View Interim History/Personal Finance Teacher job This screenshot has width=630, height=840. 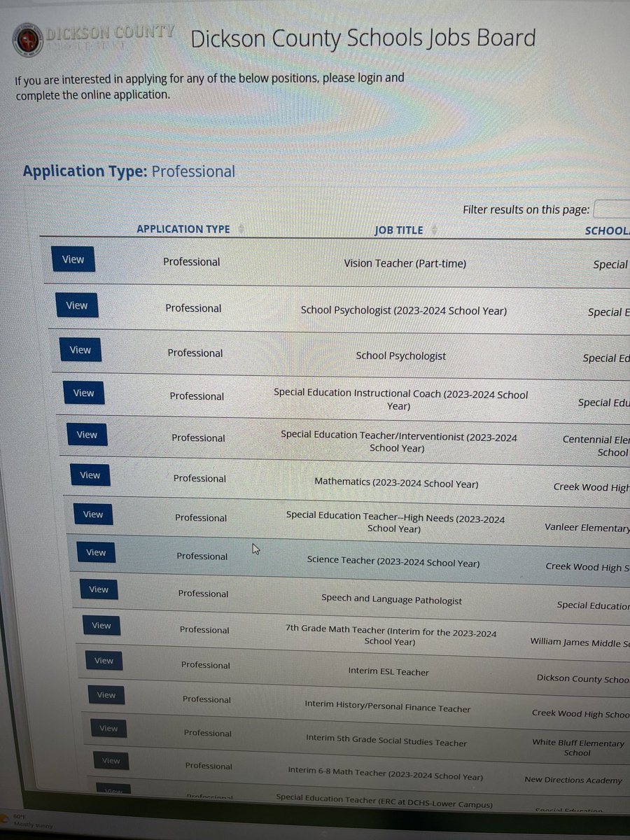tap(106, 694)
